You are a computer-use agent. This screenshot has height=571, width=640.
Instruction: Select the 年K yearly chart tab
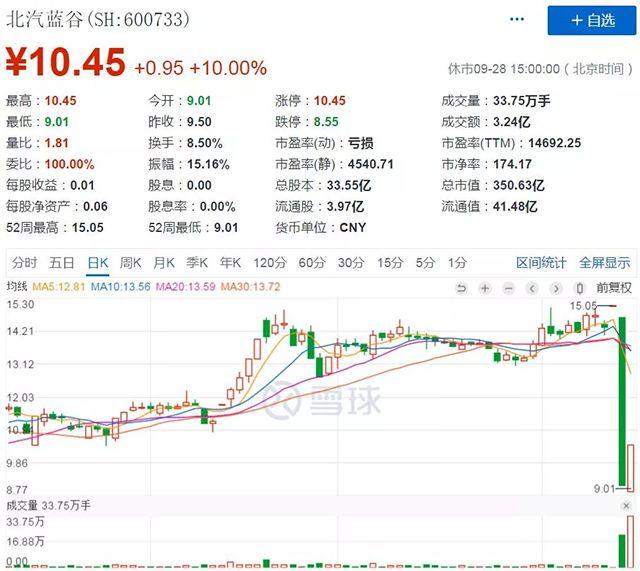coord(230,262)
